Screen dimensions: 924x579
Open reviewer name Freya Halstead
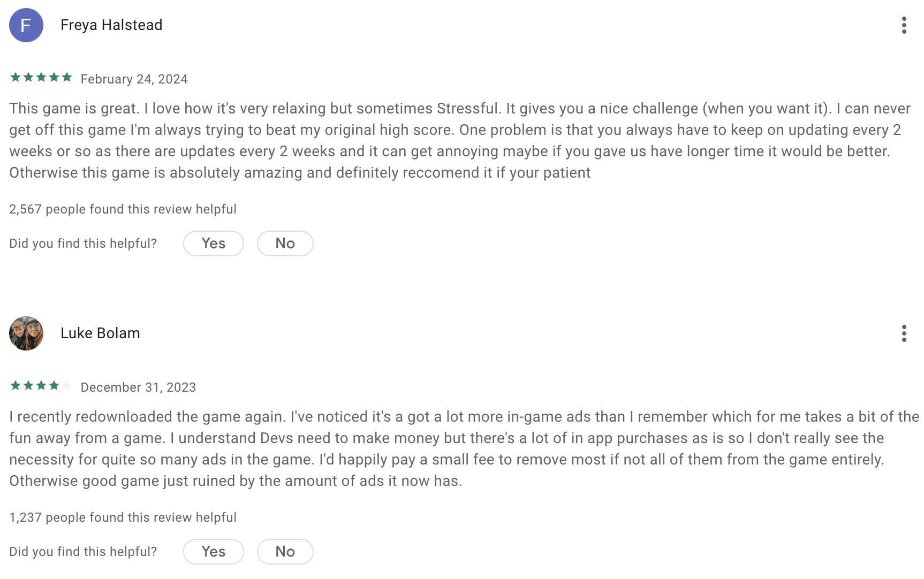(111, 25)
